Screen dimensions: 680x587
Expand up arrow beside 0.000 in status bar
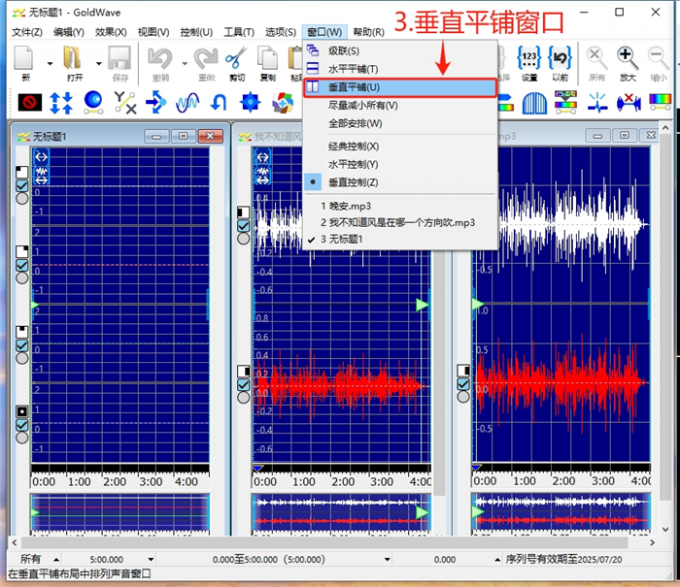(x=497, y=560)
